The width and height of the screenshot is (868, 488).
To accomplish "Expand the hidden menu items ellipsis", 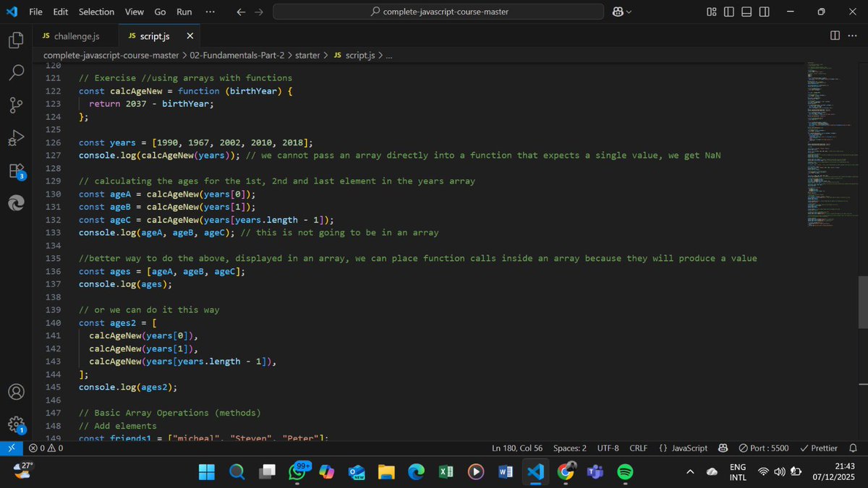I will pos(210,12).
